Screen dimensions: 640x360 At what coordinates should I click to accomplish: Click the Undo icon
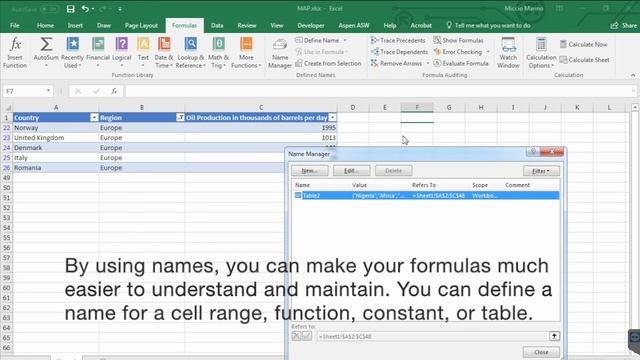pyautogui.click(x=85, y=9)
